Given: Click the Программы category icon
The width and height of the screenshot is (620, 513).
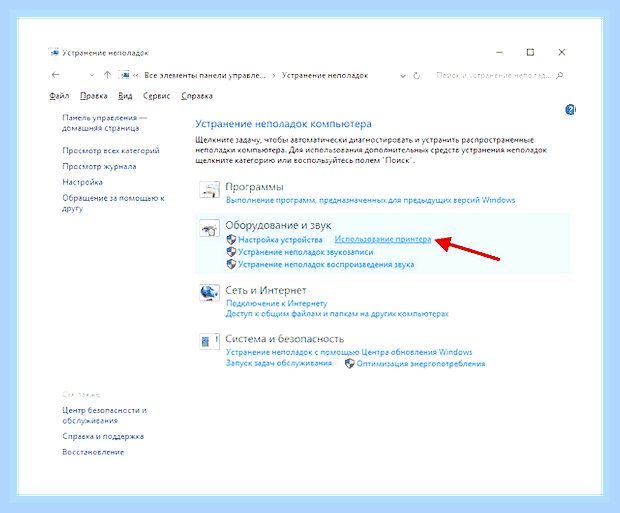Looking at the screenshot, I should (x=209, y=189).
